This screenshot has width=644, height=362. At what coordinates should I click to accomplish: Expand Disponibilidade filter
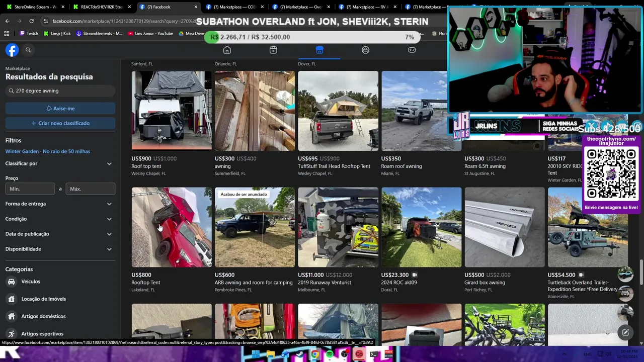59,249
